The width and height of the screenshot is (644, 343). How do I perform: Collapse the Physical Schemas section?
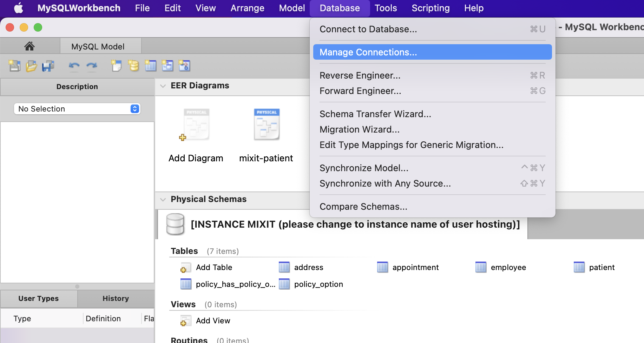pos(163,200)
